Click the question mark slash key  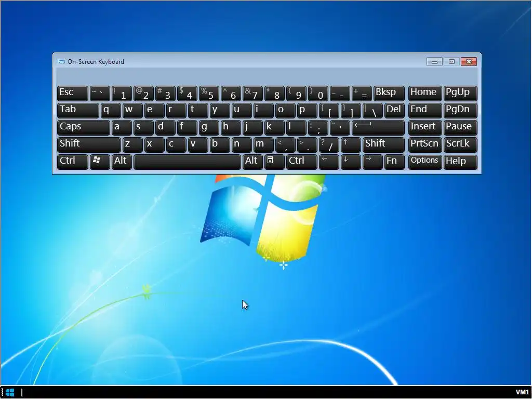(329, 145)
